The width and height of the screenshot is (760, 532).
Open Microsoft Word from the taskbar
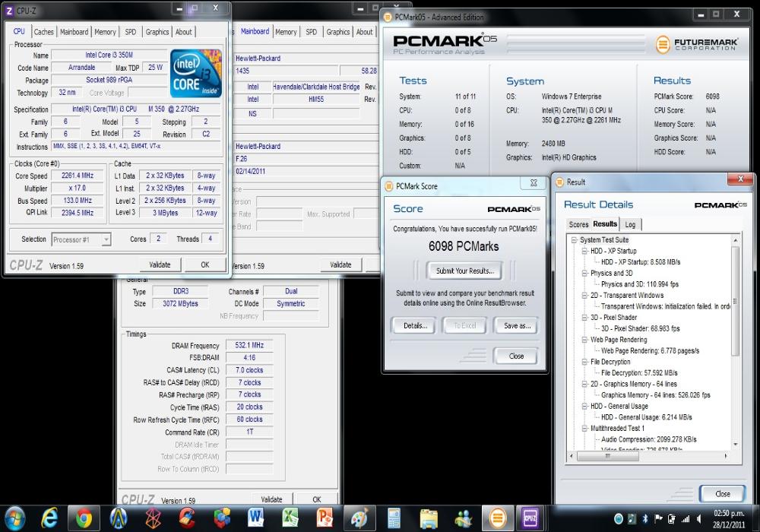(x=255, y=518)
